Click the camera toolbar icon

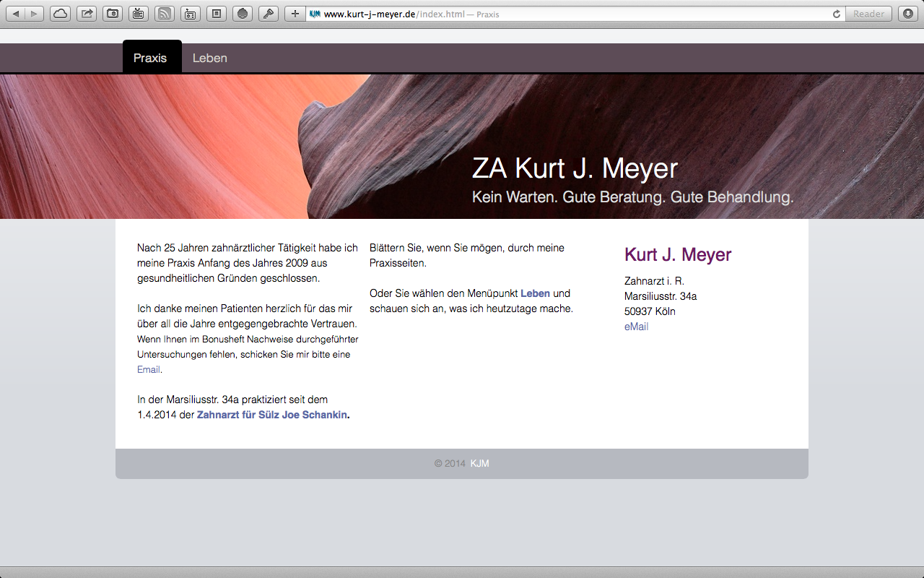tap(113, 14)
